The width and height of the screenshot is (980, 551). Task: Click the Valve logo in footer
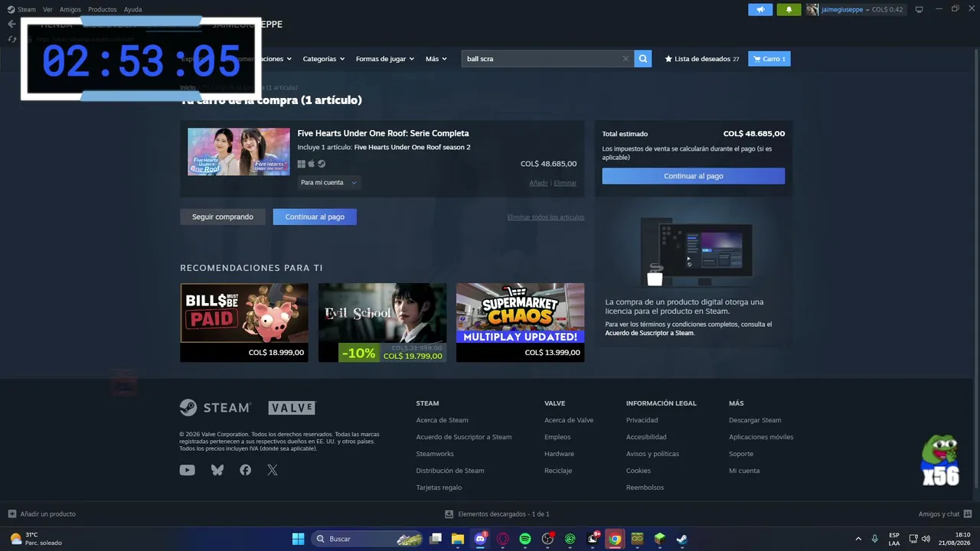pos(292,408)
